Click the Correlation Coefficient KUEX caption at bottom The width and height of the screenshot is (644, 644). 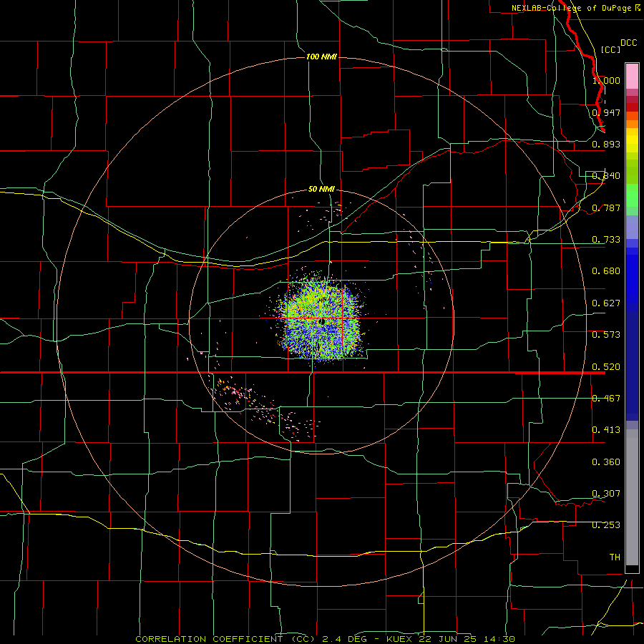click(x=326, y=639)
